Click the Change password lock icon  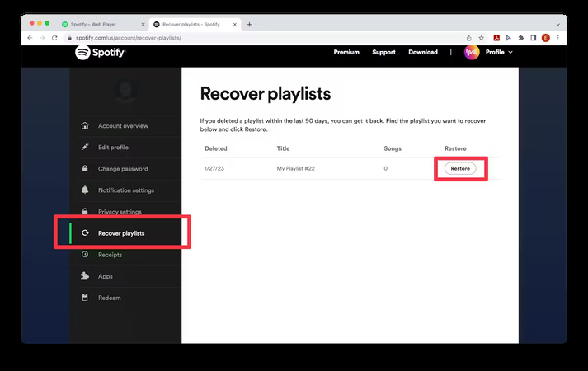point(85,169)
